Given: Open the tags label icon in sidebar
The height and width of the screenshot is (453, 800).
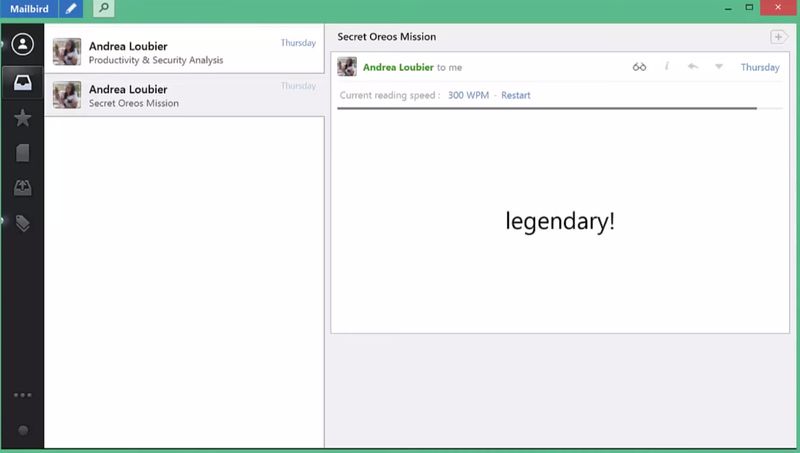Looking at the screenshot, I should click(23, 223).
